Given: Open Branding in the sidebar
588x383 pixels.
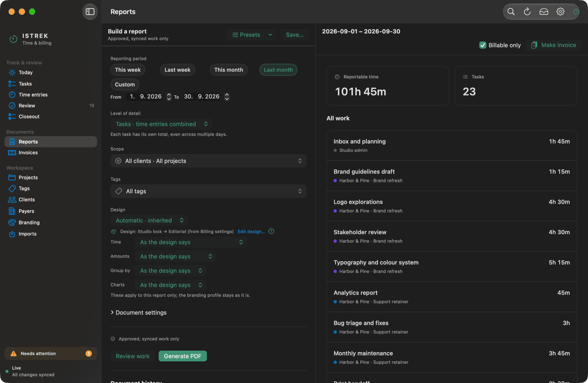Looking at the screenshot, I should pos(51,222).
